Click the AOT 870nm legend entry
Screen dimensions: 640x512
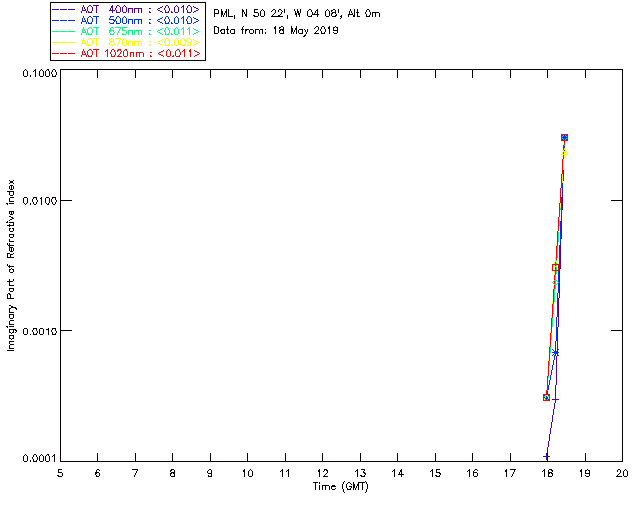tap(126, 42)
